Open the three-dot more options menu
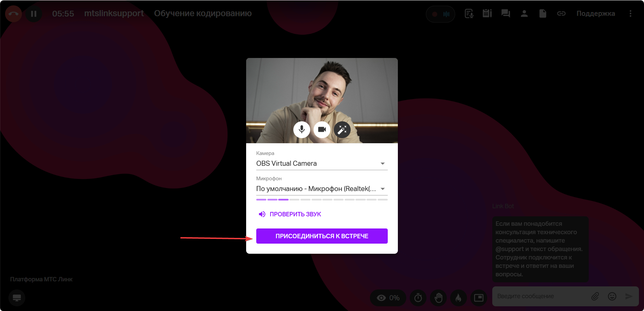 [630, 13]
